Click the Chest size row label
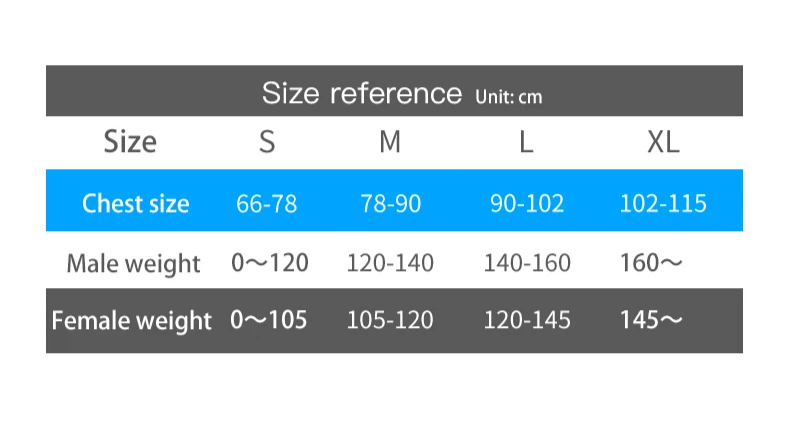Screen dimensions: 790x444 pyautogui.click(x=136, y=204)
